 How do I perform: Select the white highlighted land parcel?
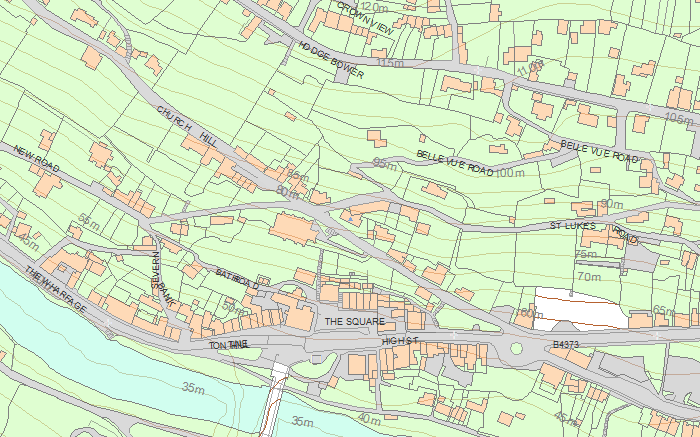tap(580, 309)
